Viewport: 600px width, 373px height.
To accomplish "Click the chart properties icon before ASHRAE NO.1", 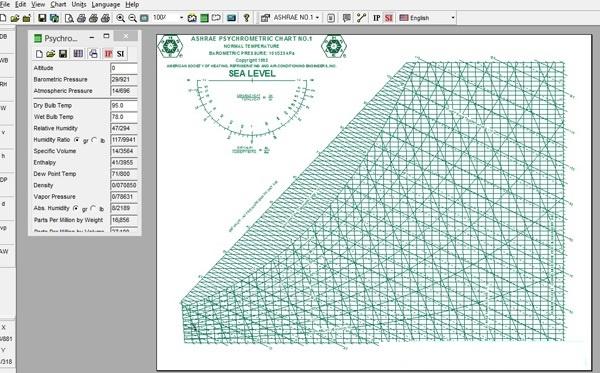I will [265, 18].
